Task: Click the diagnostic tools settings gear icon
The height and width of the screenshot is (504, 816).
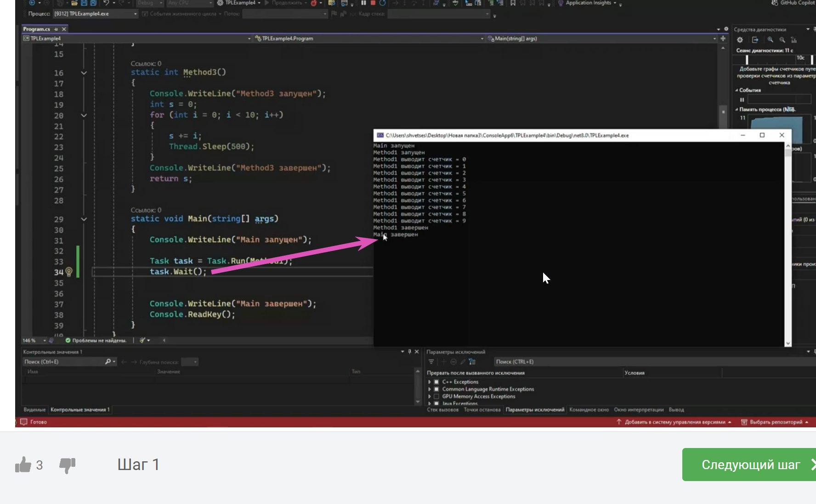Action: tap(740, 40)
